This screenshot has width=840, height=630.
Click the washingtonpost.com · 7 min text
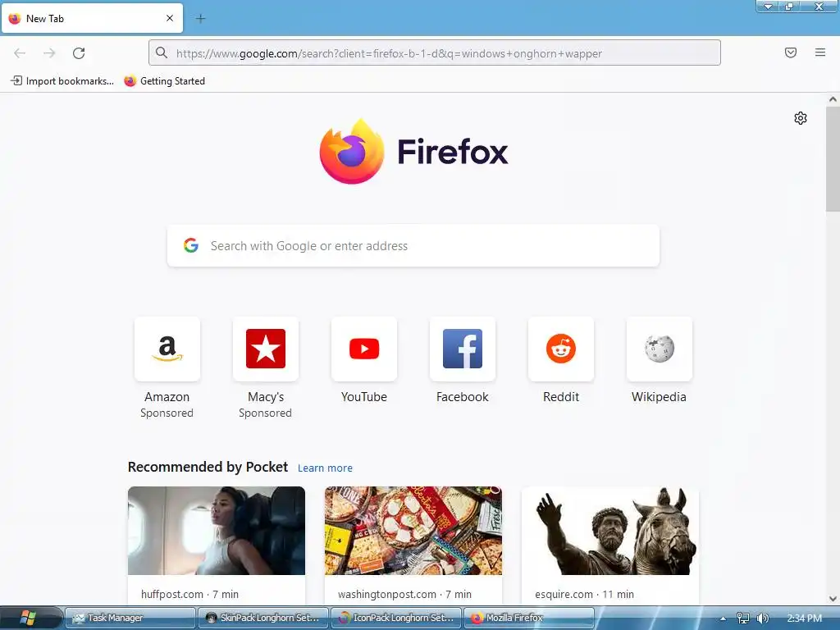404,594
